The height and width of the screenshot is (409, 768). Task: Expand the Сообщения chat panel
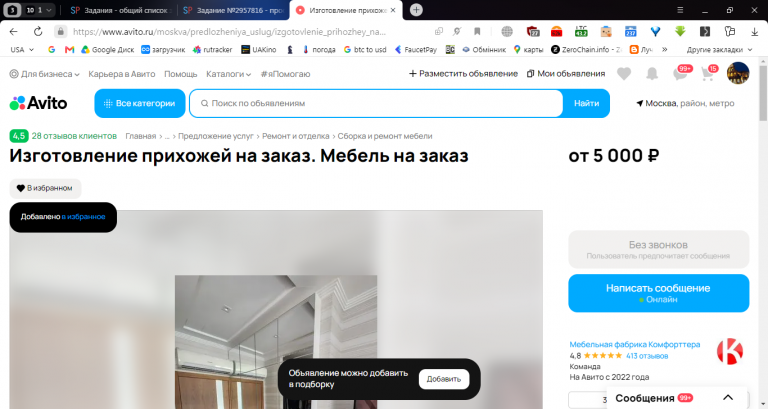677,398
